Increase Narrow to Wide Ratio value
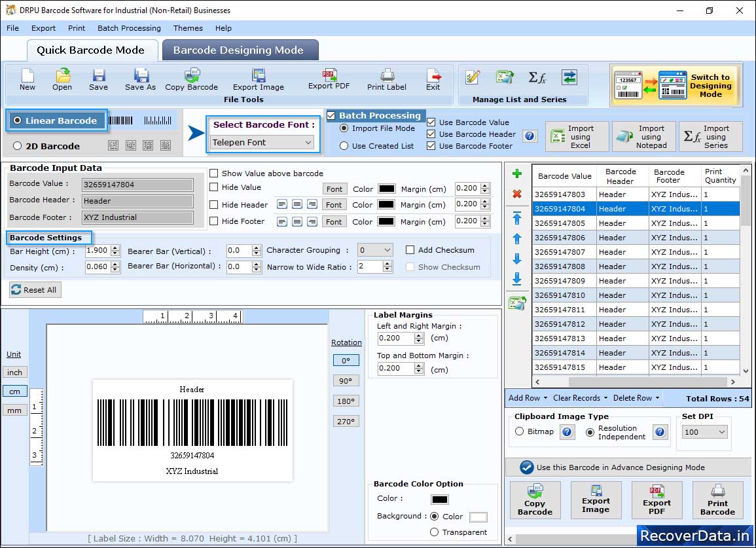This screenshot has height=548, width=756. pyautogui.click(x=387, y=263)
